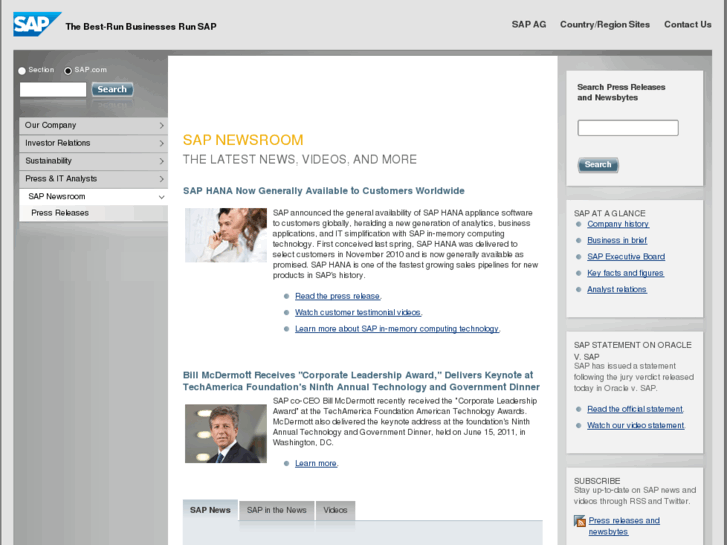Collapse the SAP Newsroom chevron
The width and height of the screenshot is (727, 545).
pos(161,197)
